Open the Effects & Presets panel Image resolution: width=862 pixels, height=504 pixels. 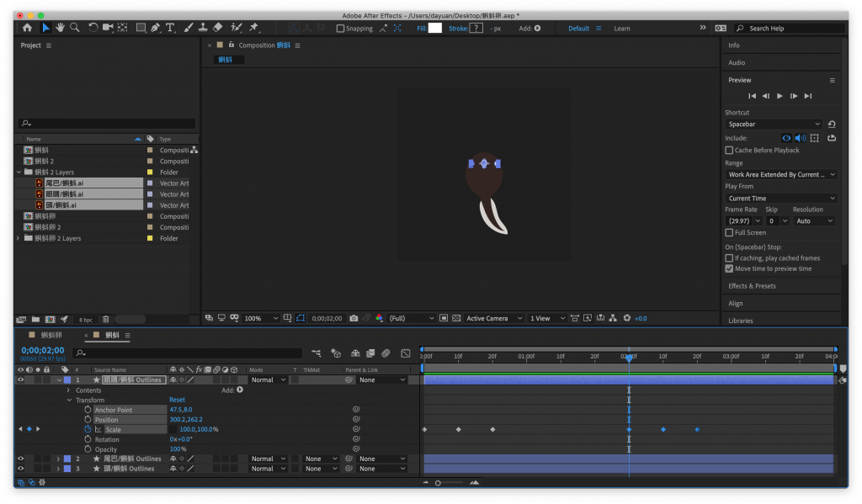coord(752,285)
